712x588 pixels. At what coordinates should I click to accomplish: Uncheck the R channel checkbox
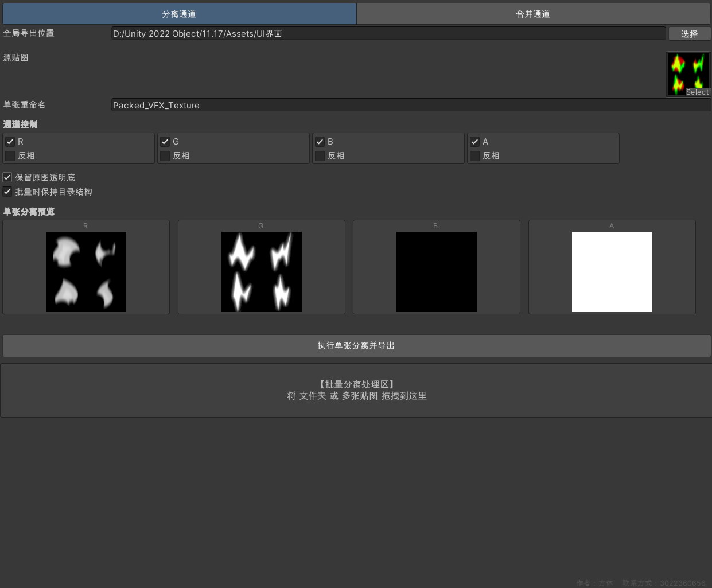point(10,141)
